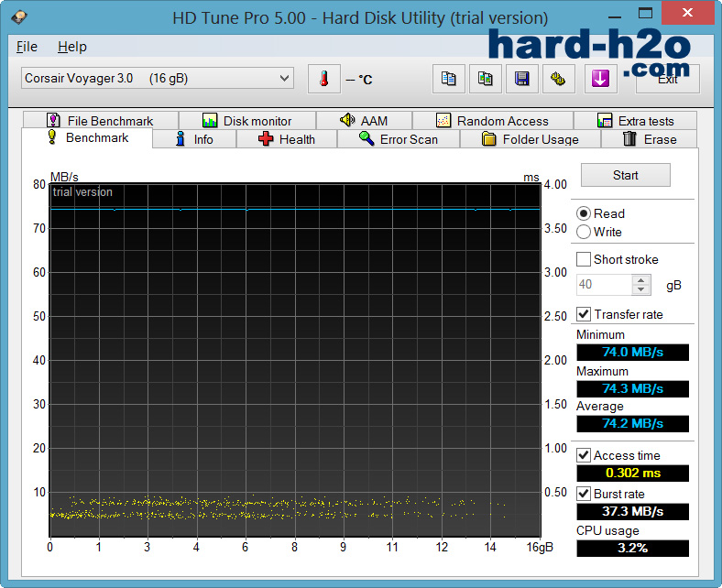
Task: Click the short stroke gB value field
Action: coord(605,285)
